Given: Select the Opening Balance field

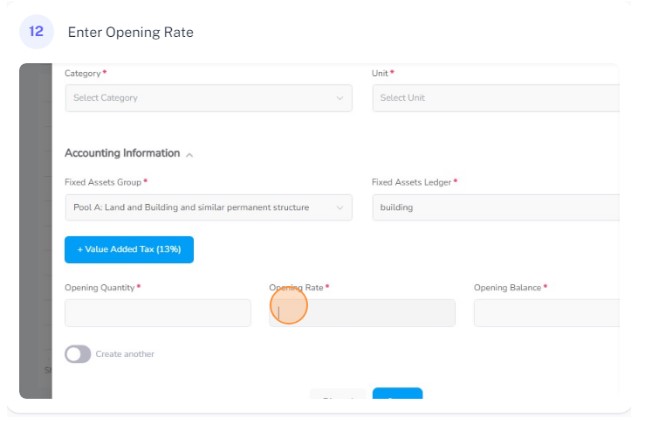Looking at the screenshot, I should click(546, 313).
